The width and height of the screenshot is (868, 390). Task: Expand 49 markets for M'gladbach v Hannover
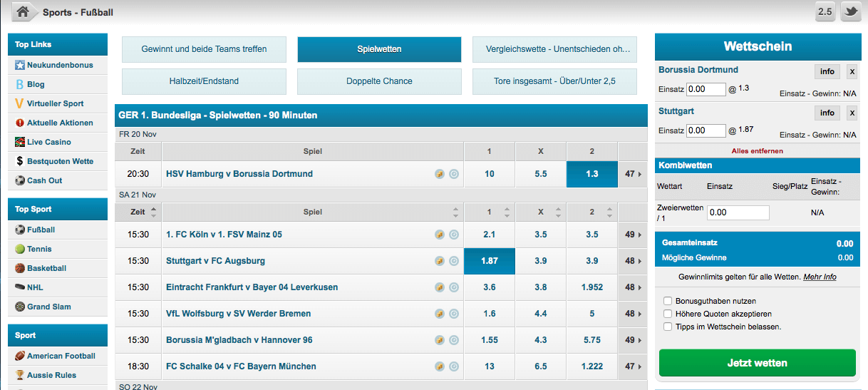click(633, 340)
